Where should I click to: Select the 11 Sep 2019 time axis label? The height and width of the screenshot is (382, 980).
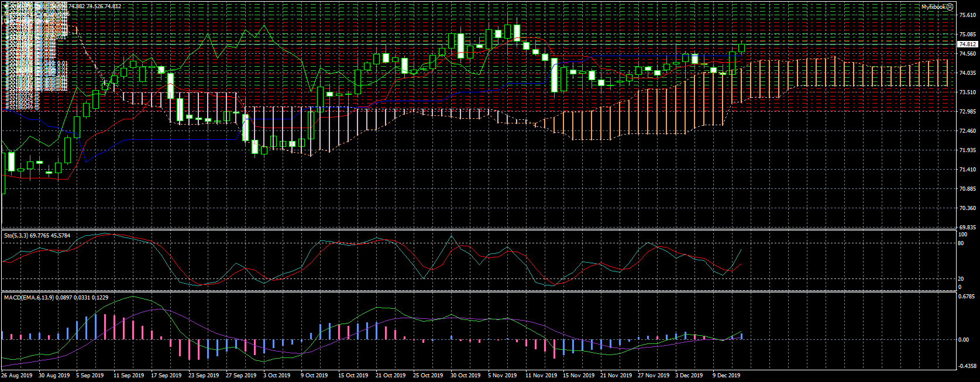[129, 376]
